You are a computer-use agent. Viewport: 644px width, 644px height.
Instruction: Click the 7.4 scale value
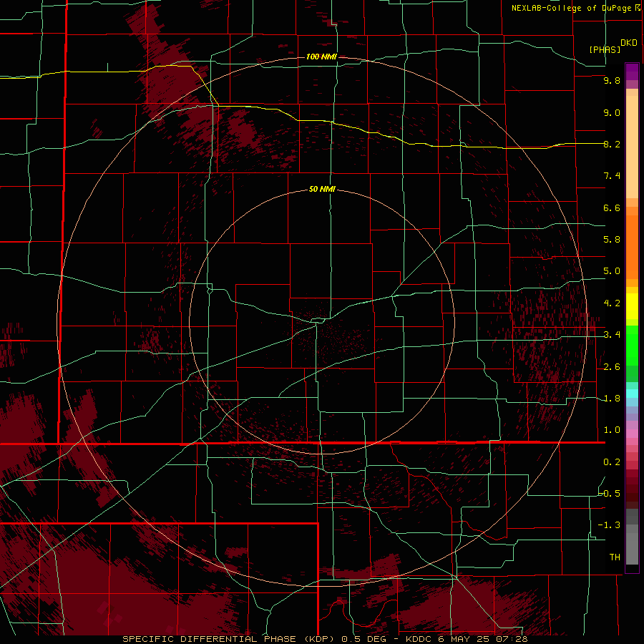coord(612,176)
